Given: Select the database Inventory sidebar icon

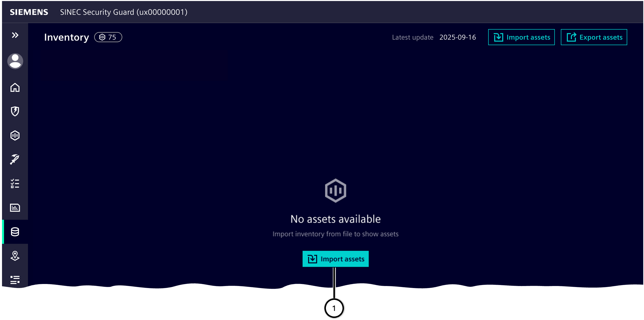Looking at the screenshot, I should pyautogui.click(x=15, y=232).
